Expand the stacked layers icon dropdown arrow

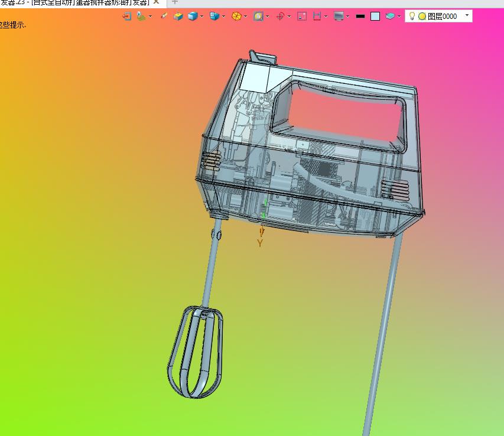point(399,17)
